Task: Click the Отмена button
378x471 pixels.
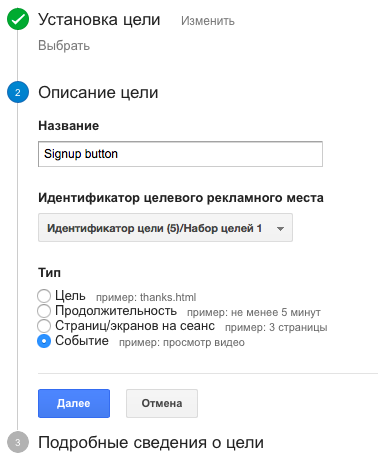Action: 162,403
